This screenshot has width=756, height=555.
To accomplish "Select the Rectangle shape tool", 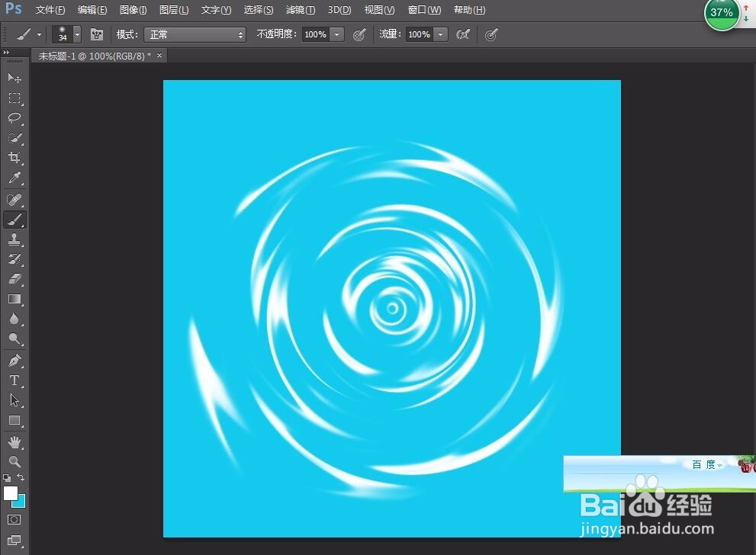I will (x=14, y=421).
